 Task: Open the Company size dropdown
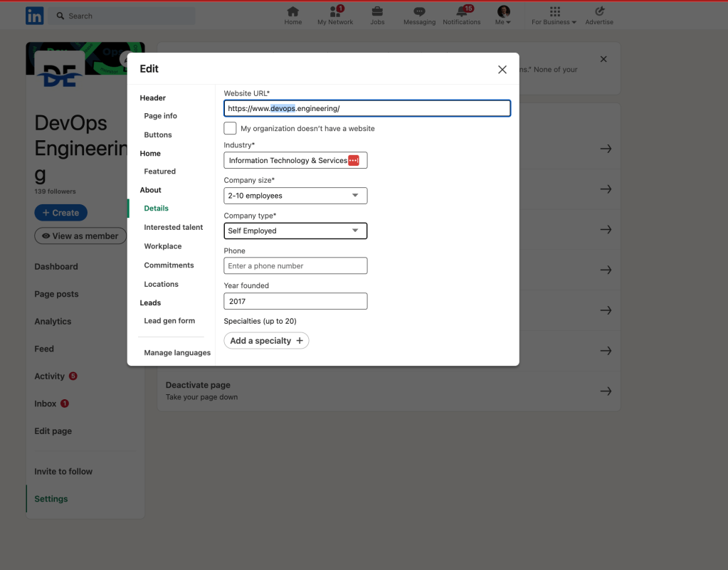point(295,196)
